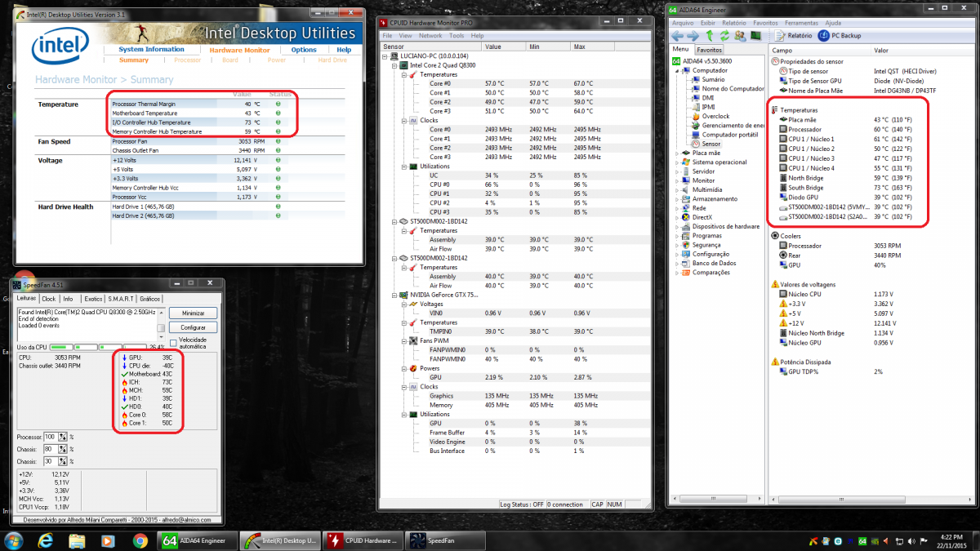Switch to the Exotics tab in SpeedFan
The image size is (980, 551).
[x=93, y=299]
